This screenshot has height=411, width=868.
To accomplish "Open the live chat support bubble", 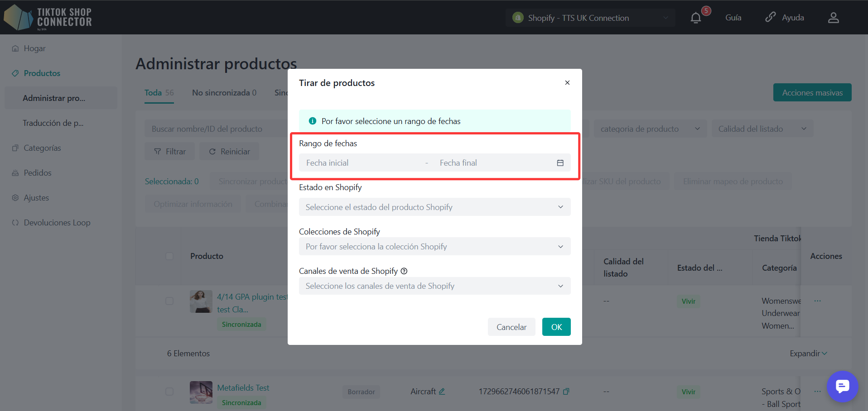I will (x=842, y=386).
